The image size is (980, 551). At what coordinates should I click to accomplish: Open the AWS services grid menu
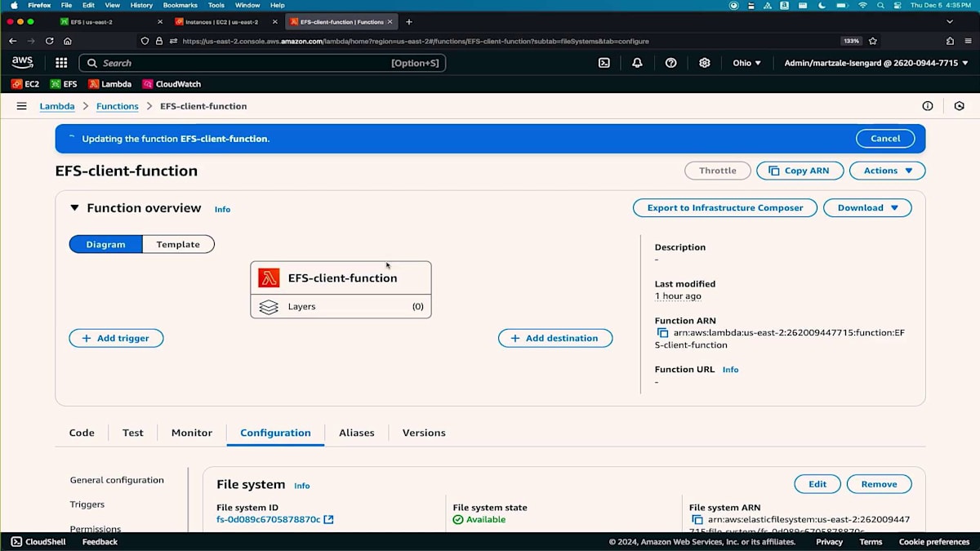(61, 63)
